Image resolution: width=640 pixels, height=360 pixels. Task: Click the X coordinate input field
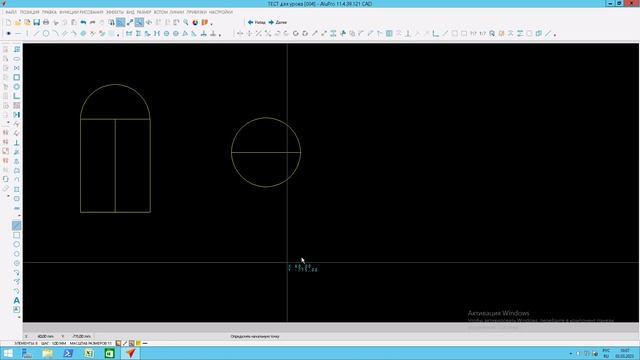(45, 336)
